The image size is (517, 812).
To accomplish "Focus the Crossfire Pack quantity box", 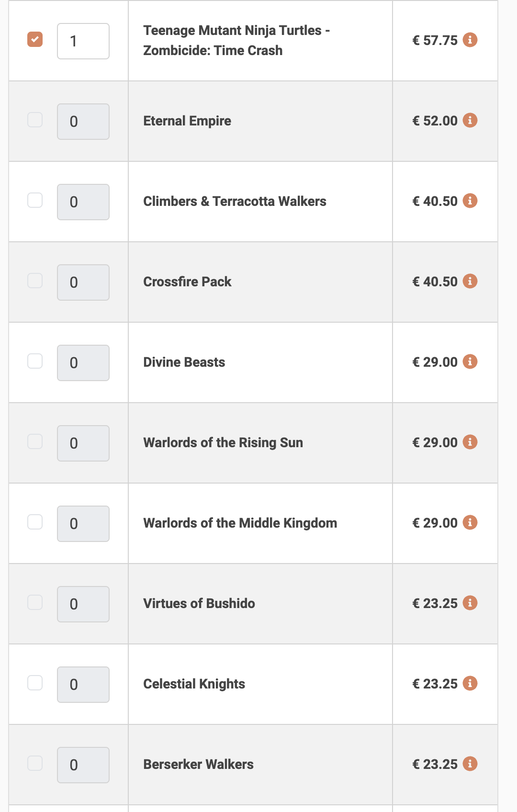I will [x=83, y=282].
